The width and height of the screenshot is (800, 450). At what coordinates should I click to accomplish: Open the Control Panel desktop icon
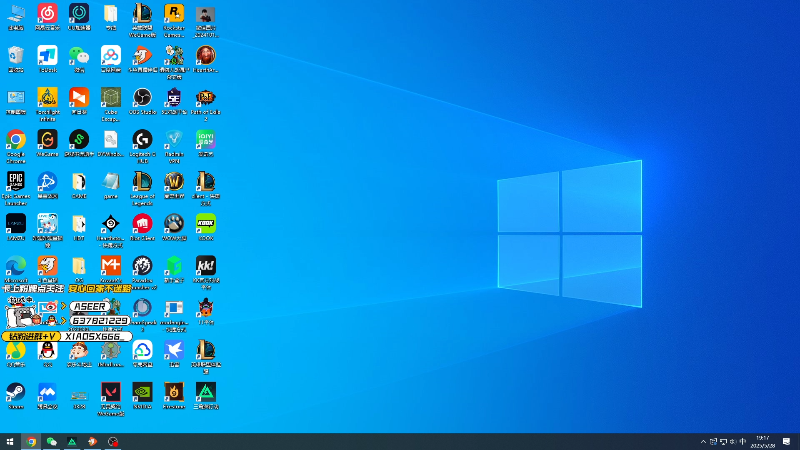pyautogui.click(x=16, y=101)
